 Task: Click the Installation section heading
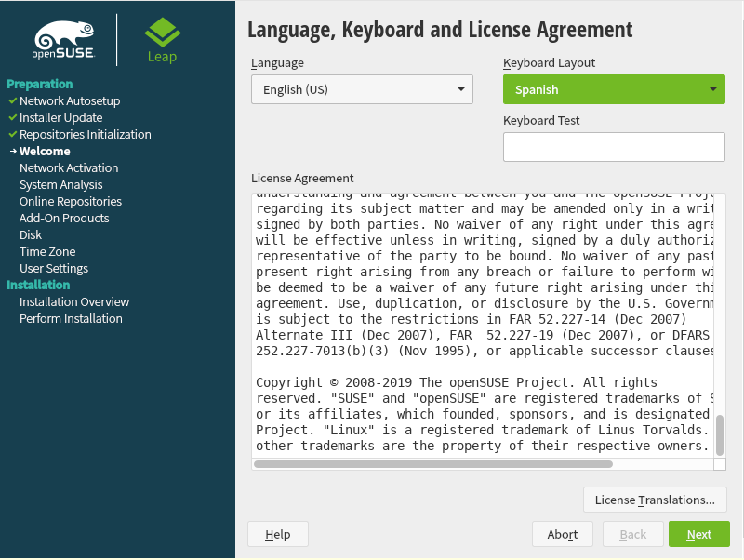click(38, 285)
